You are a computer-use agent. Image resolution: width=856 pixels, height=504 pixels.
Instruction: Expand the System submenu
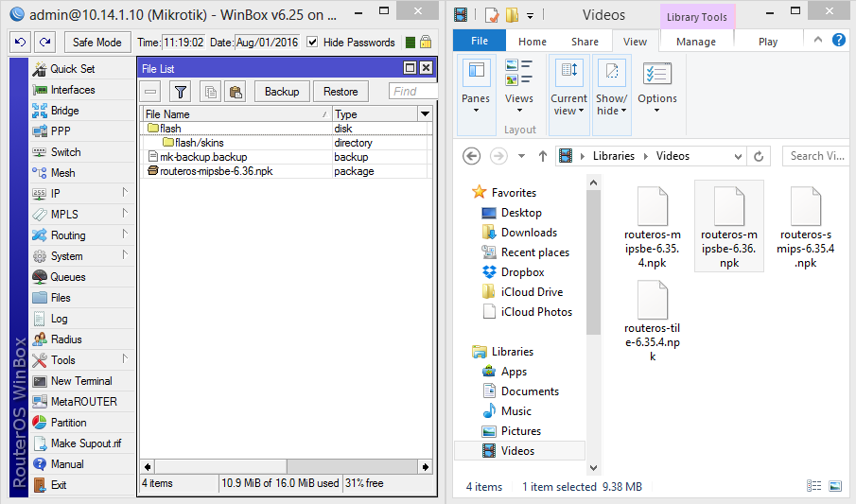click(x=125, y=254)
